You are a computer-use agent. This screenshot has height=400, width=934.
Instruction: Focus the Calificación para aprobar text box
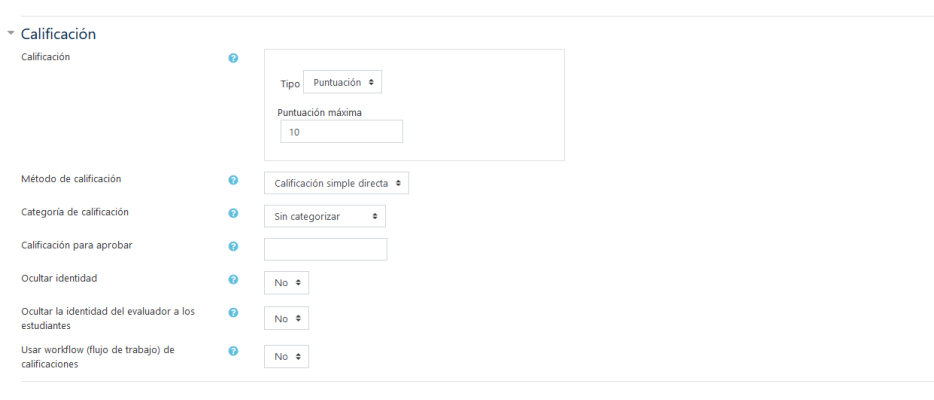(326, 249)
